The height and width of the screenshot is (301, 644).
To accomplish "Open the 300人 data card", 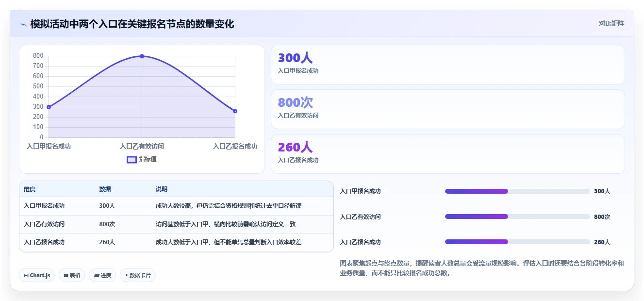I will pyautogui.click(x=447, y=65).
